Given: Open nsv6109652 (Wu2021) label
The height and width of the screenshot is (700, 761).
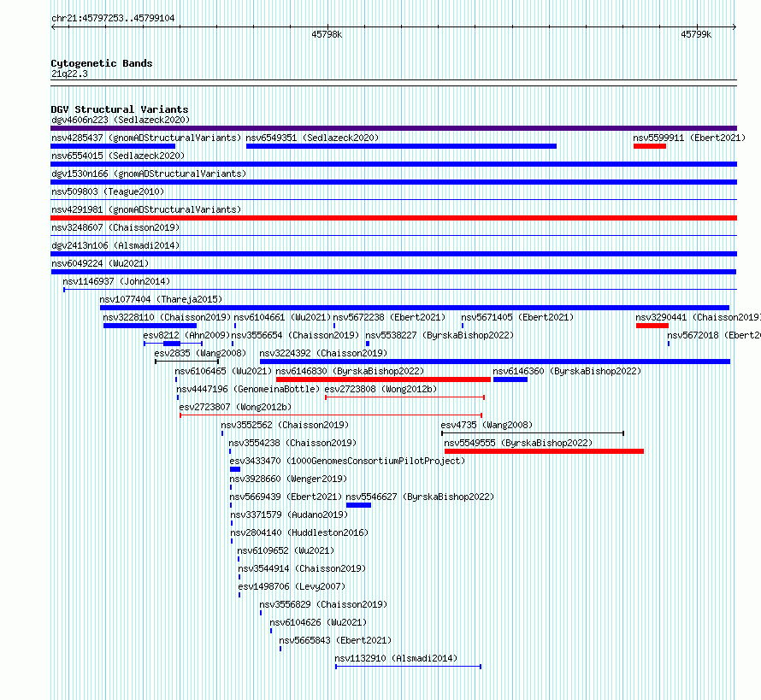Looking at the screenshot, I should pyautogui.click(x=286, y=550).
